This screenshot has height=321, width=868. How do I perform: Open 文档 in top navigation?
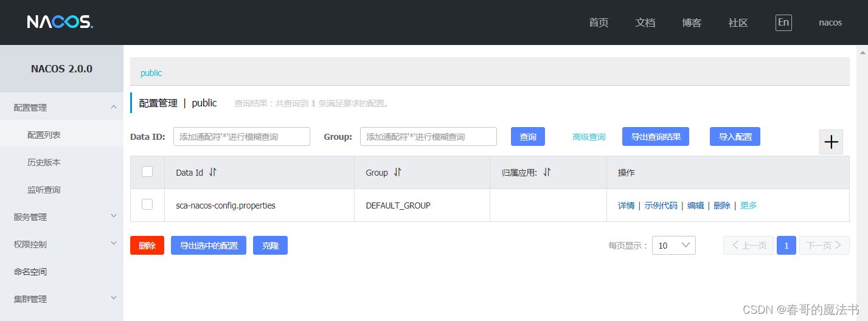(645, 22)
